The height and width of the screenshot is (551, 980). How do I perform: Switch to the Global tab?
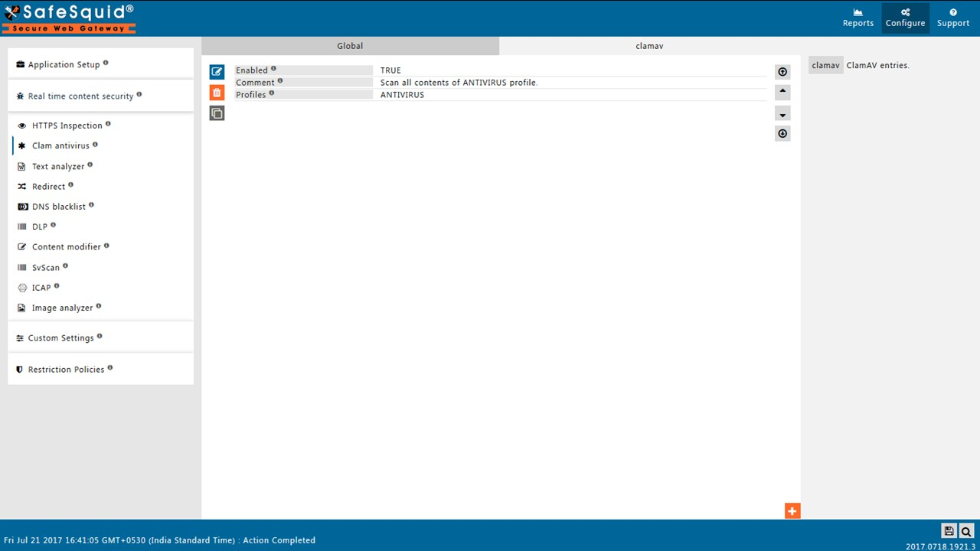point(350,46)
